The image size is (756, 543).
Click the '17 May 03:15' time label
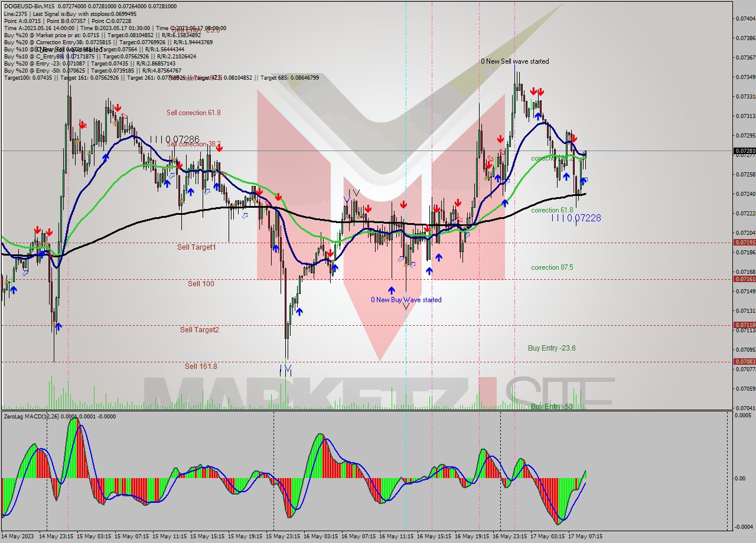[x=548, y=537]
